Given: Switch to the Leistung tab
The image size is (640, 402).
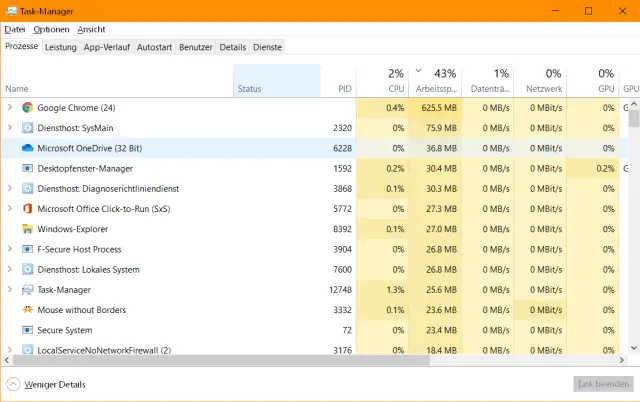Looking at the screenshot, I should 60,47.
